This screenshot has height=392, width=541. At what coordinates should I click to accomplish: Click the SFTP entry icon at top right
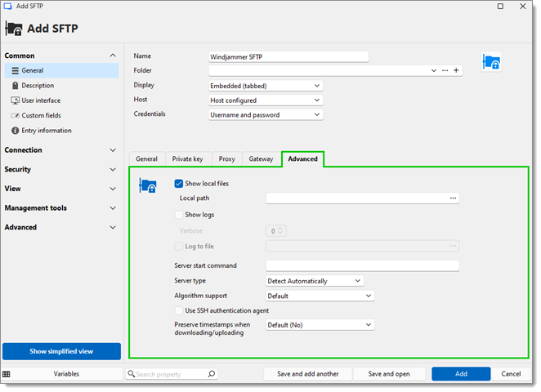491,62
